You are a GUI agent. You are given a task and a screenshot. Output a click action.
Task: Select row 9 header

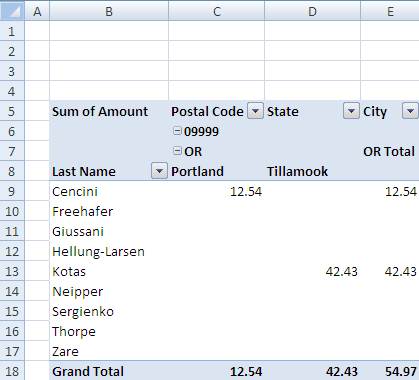click(x=12, y=191)
